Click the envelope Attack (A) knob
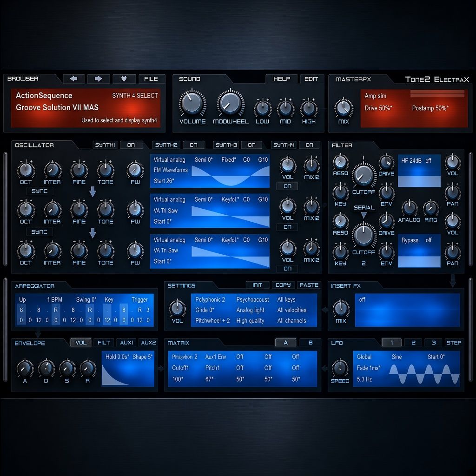Viewport: 476px width, 476px height. click(x=25, y=368)
